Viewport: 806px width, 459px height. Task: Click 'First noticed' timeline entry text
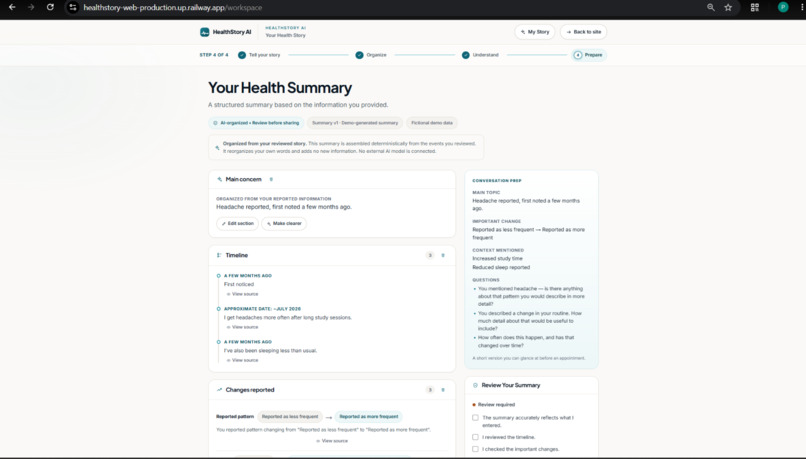point(239,284)
